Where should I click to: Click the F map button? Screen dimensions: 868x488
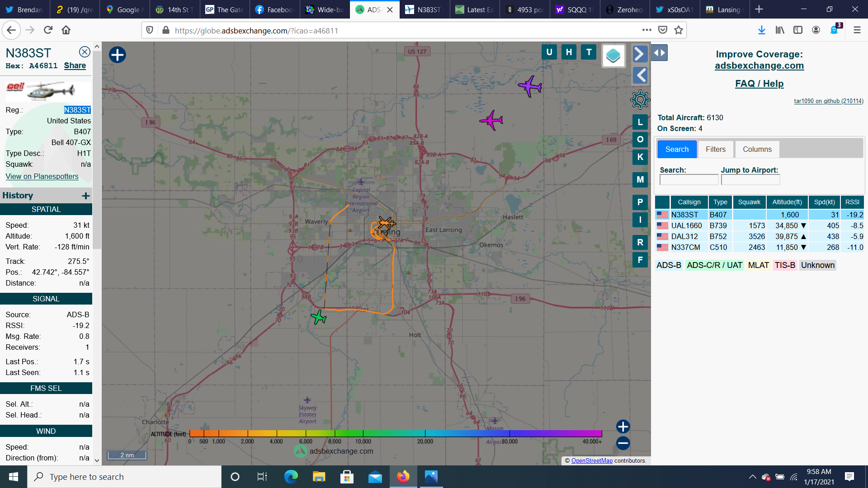point(640,260)
